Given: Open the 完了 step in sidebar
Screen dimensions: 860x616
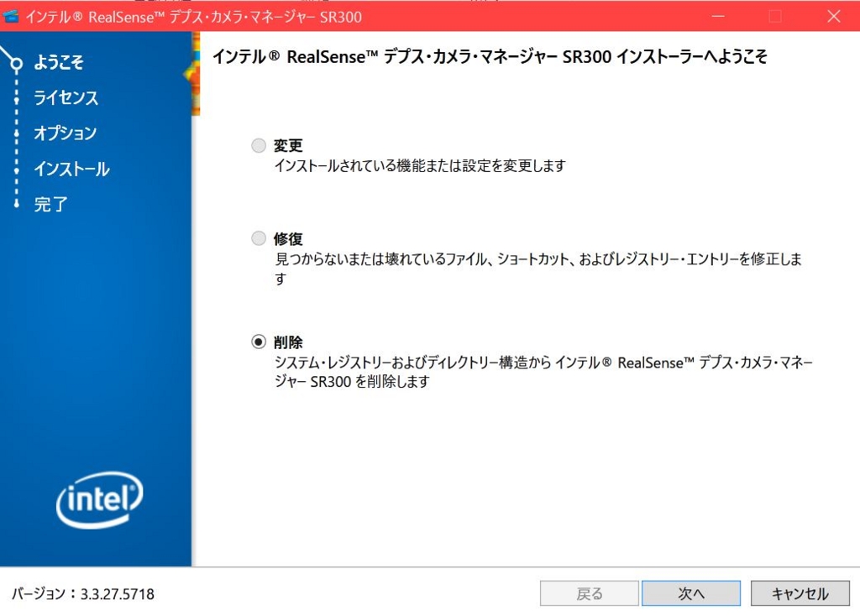Looking at the screenshot, I should (x=50, y=205).
